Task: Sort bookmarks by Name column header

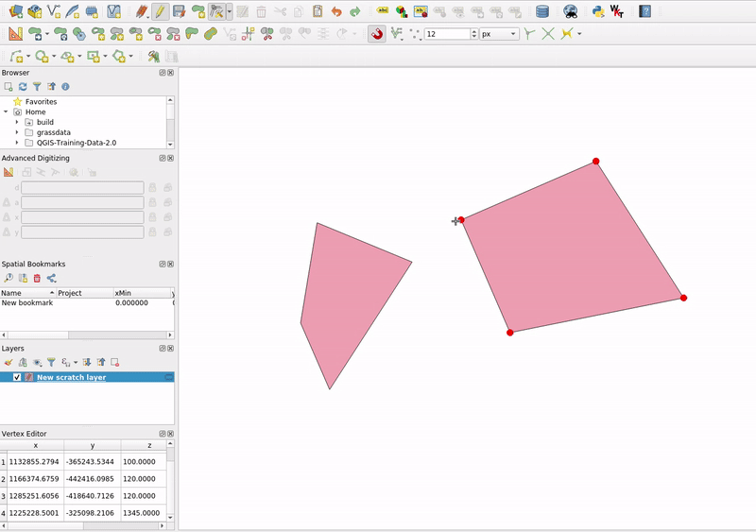Action: click(x=28, y=293)
